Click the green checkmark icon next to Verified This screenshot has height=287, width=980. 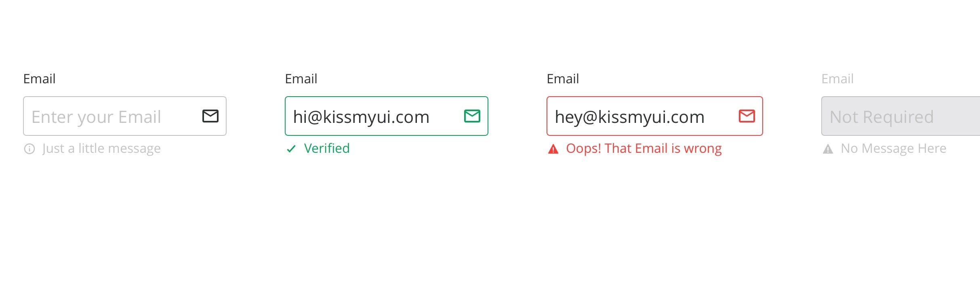[291, 149]
